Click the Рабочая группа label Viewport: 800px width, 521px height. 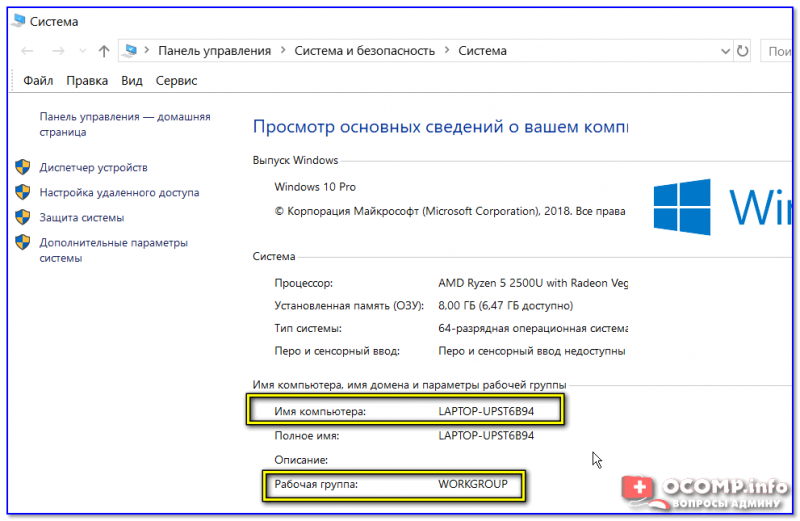coord(316,484)
